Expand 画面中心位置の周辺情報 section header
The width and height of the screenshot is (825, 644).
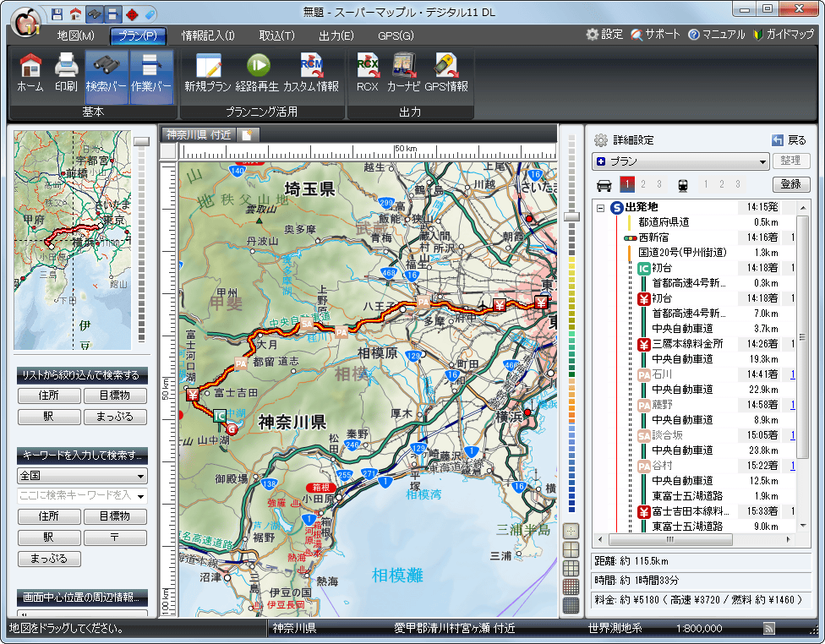pyautogui.click(x=82, y=598)
